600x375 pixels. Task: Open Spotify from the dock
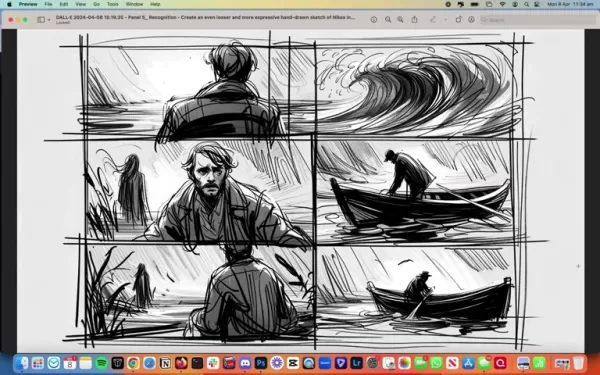(x=101, y=363)
